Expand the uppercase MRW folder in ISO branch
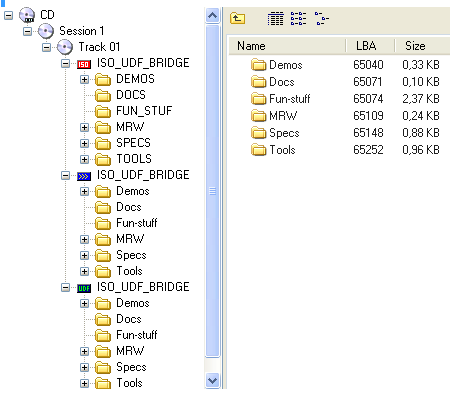The height and width of the screenshot is (396, 452). [x=84, y=127]
